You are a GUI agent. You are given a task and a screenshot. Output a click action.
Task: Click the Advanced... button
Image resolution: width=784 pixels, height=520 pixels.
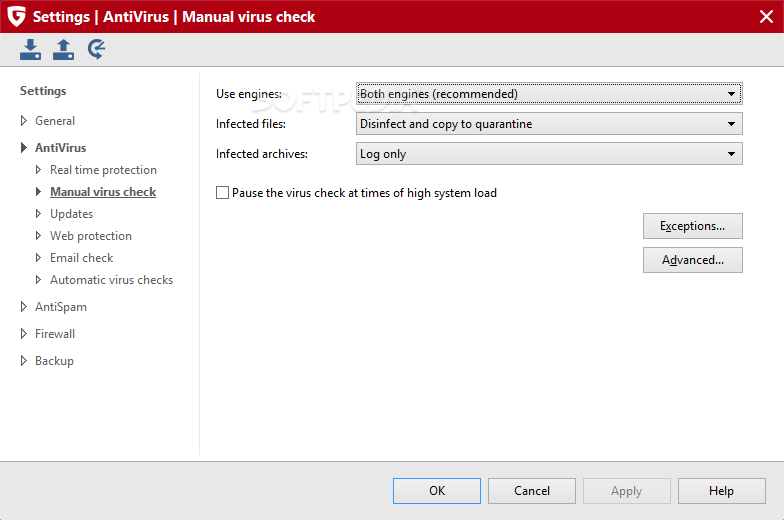[692, 260]
